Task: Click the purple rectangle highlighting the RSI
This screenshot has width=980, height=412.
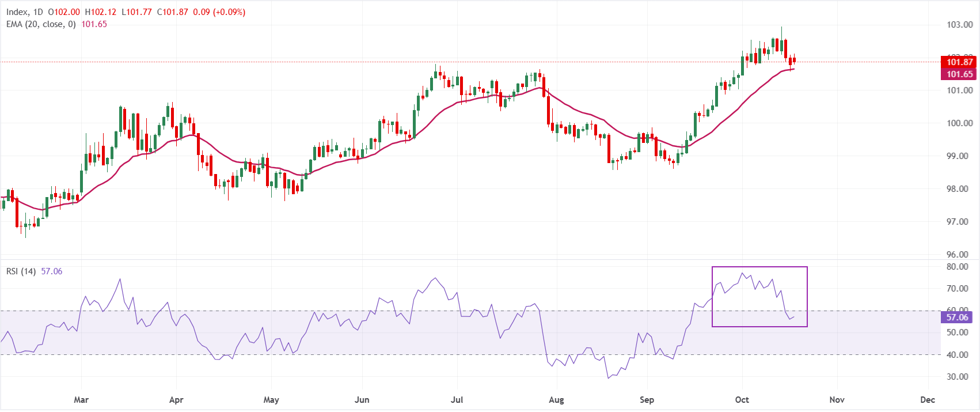Action: coord(759,297)
